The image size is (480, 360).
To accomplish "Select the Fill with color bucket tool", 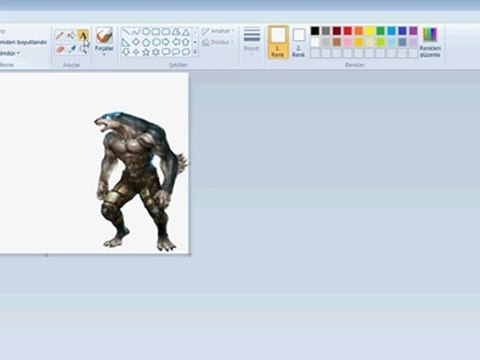I will 71,35.
